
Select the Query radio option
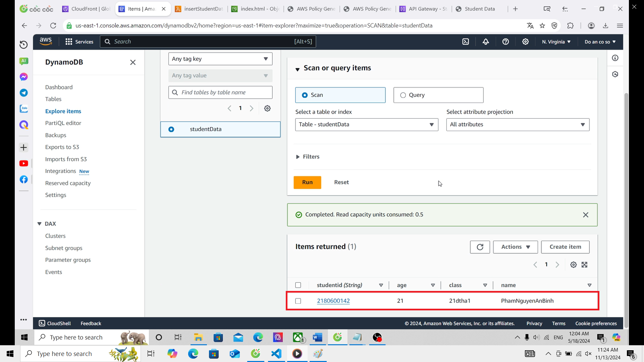tap(403, 95)
